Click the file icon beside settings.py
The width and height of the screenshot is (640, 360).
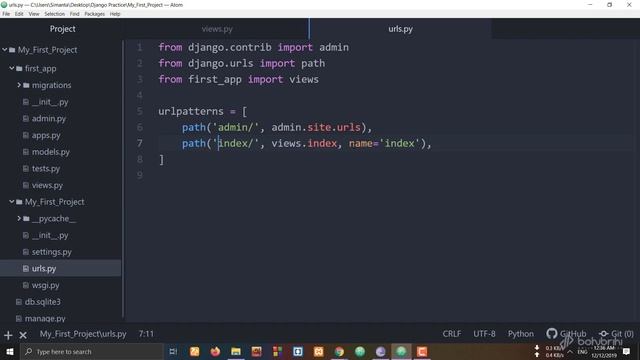coord(26,252)
